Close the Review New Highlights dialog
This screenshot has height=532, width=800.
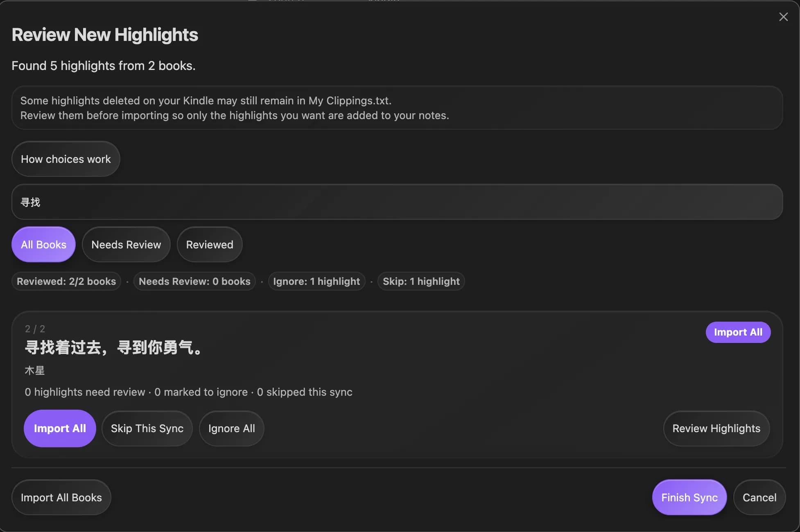click(x=783, y=17)
